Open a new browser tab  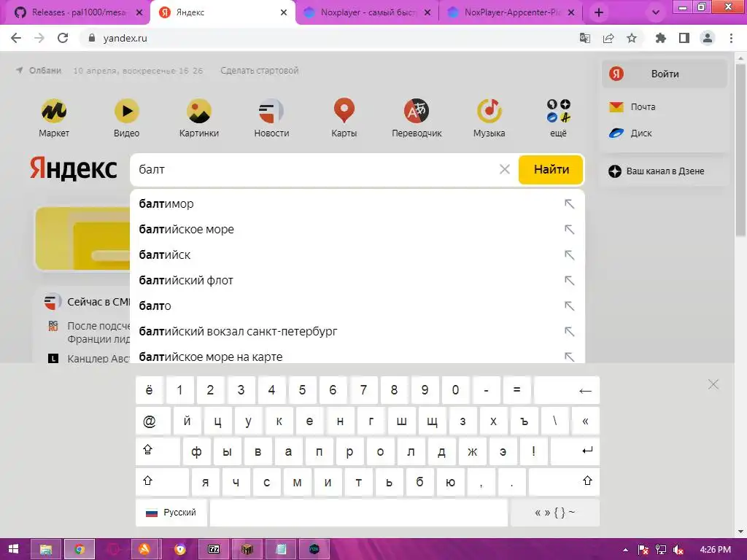tap(599, 12)
